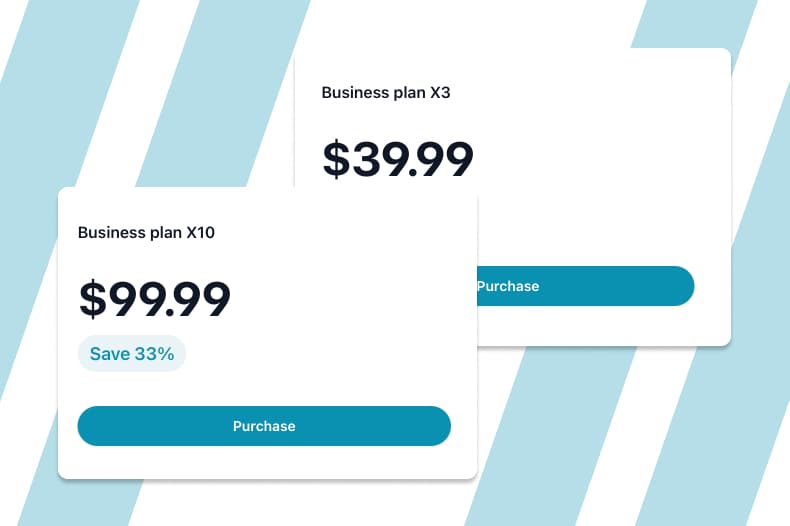Viewport: 790px width, 526px height.
Task: Click blank space beside the Save 33% badge
Action: [320, 353]
